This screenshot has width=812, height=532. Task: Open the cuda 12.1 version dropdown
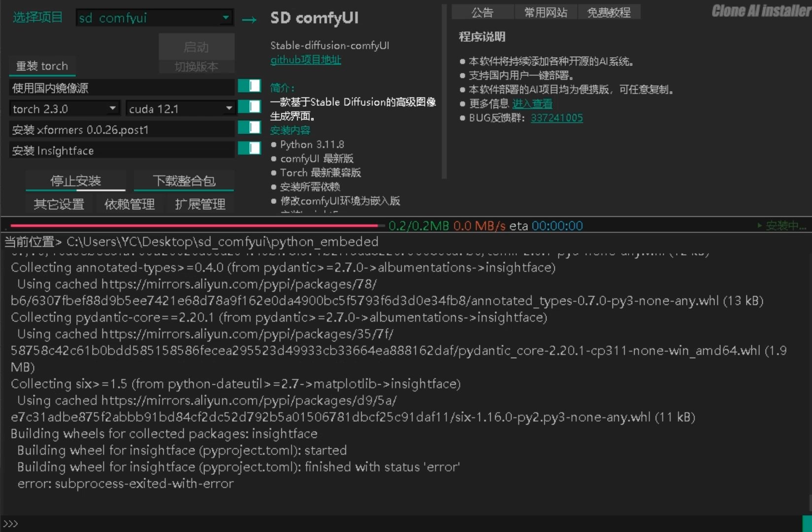pos(180,108)
